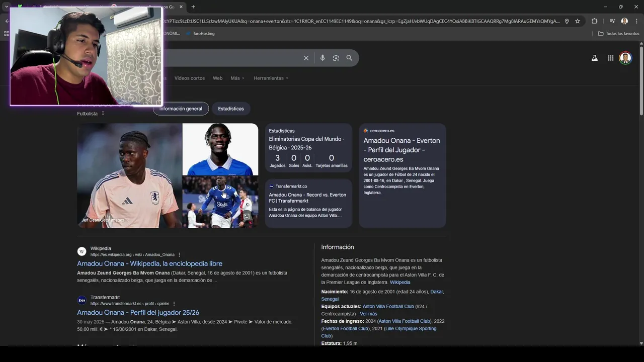The height and width of the screenshot is (362, 644).
Task: Select the Información general chip
Action: click(181, 109)
